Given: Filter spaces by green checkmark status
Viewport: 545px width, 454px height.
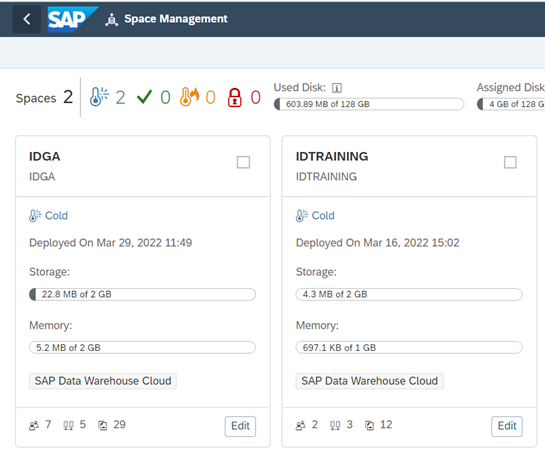Looking at the screenshot, I should (x=144, y=97).
